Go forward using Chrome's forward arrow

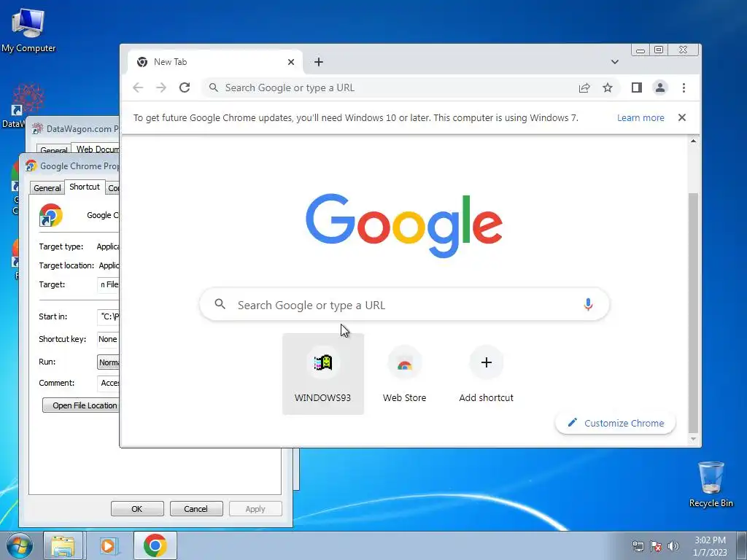161,87
